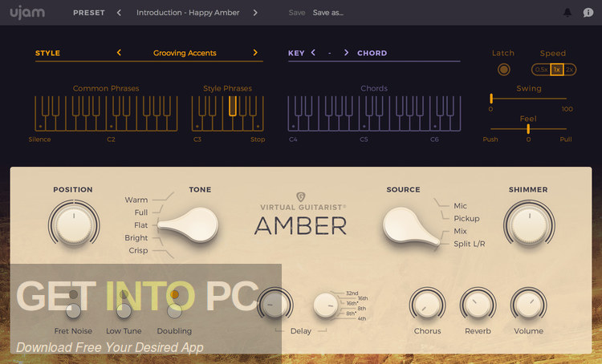Set Tone to Flat
This screenshot has height=364, width=602.
tap(141, 225)
